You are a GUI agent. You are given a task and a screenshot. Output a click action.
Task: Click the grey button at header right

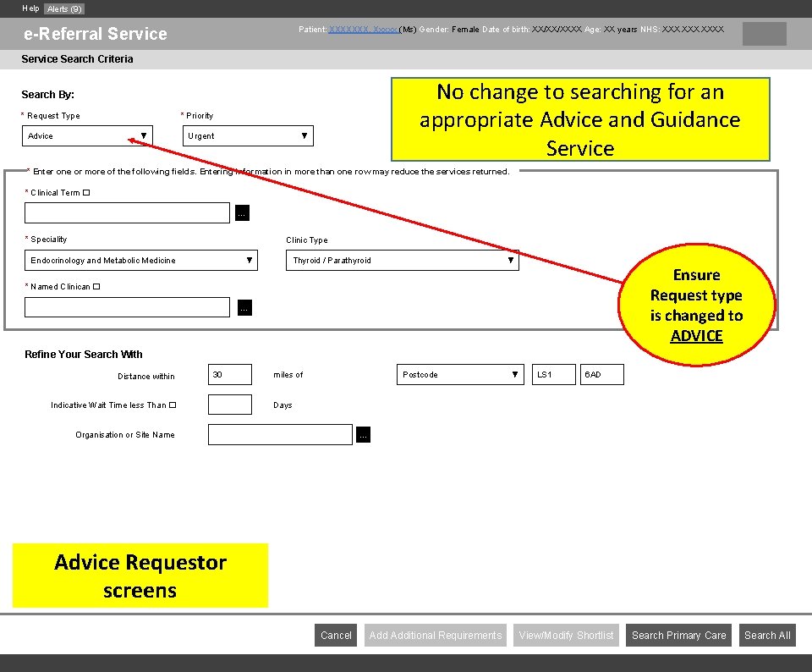coord(765,34)
